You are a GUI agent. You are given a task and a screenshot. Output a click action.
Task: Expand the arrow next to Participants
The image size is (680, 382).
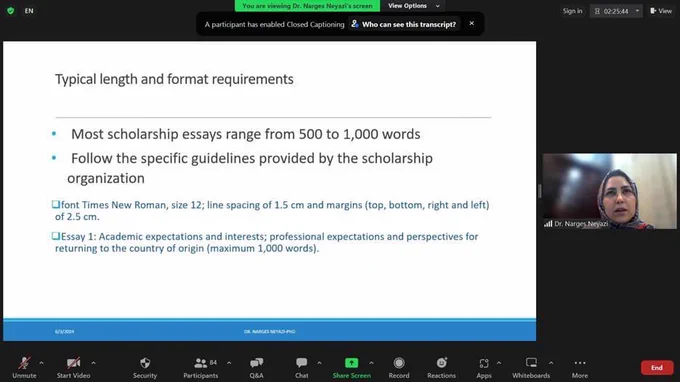coord(229,363)
